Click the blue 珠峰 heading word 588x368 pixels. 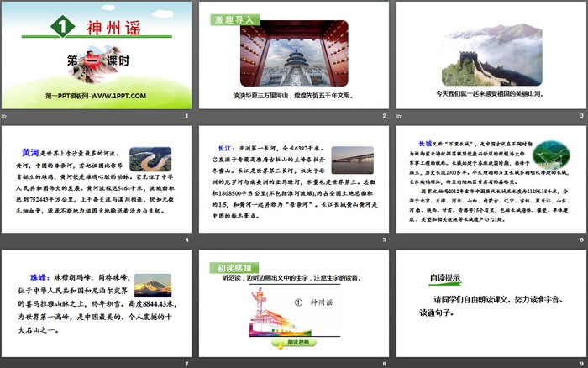pyautogui.click(x=39, y=277)
